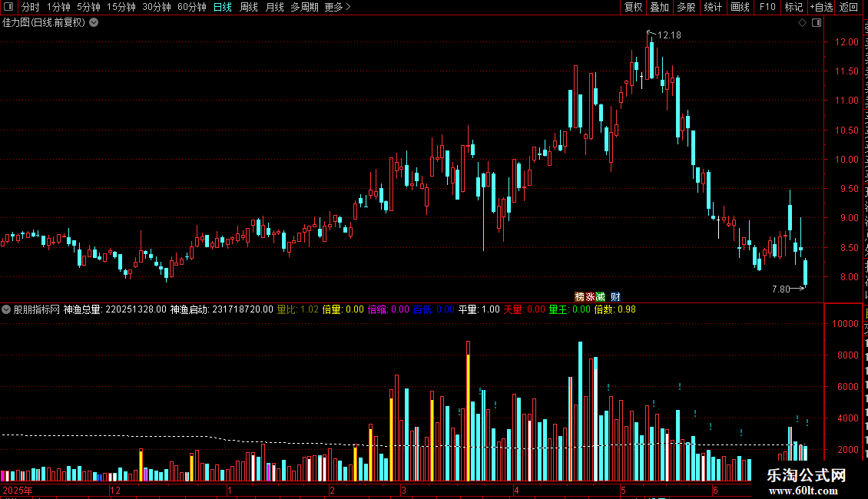Switch to the 周线 weekly tab
This screenshot has height=499, width=868.
coord(249,7)
